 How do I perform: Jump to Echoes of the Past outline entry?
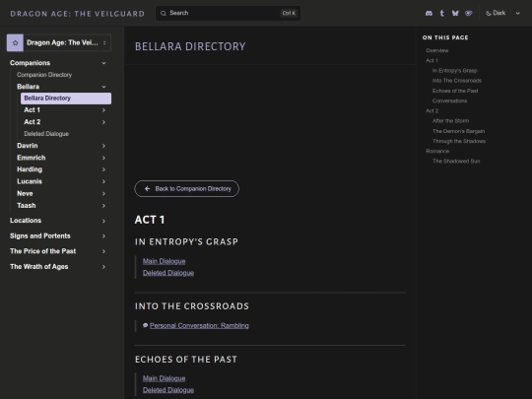tap(455, 91)
